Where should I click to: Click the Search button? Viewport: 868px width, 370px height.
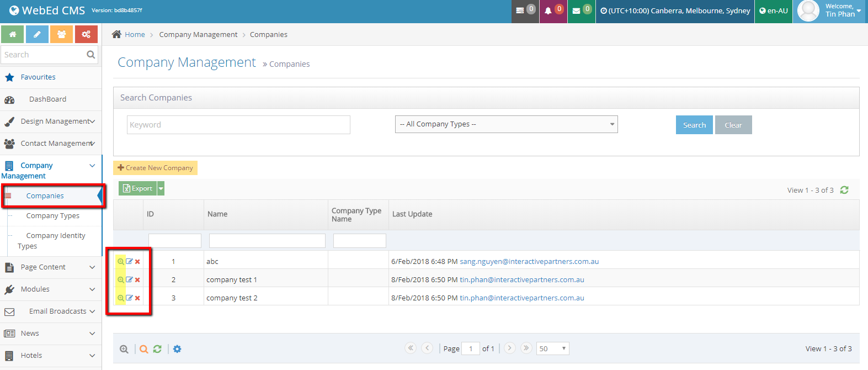click(694, 125)
